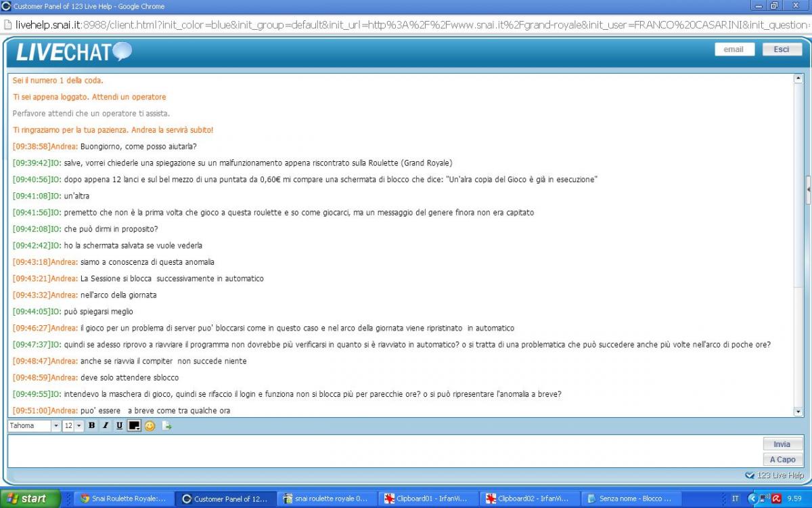Click message 'un'altra' at 09:41:08
The image size is (812, 508).
coord(76,196)
